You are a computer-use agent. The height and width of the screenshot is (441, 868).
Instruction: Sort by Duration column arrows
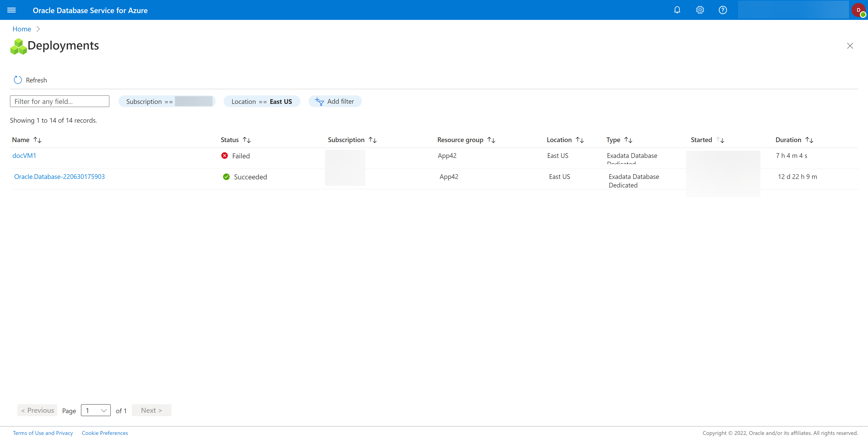[809, 140]
